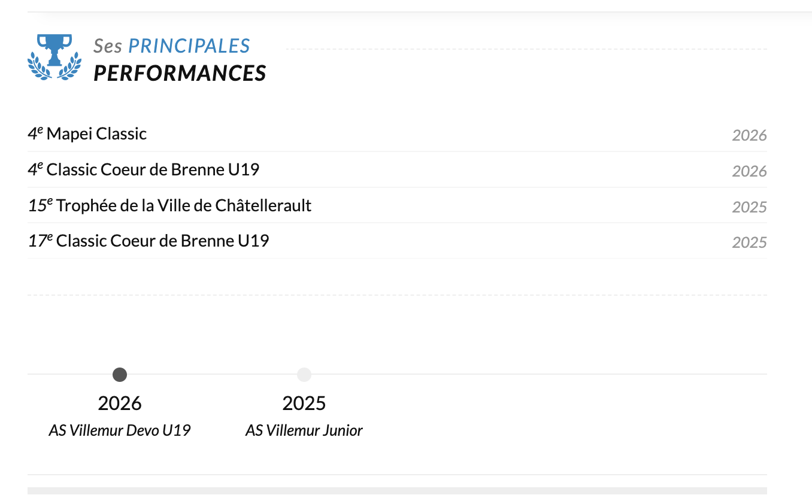Choose the 2026 season label on timeline
This screenshot has width=812, height=504.
click(120, 403)
